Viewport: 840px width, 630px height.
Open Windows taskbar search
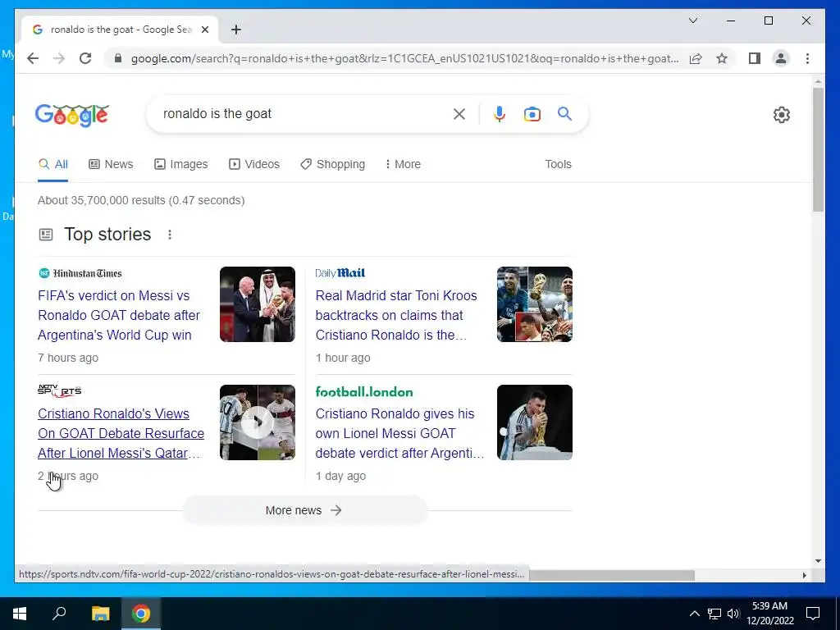tap(59, 614)
